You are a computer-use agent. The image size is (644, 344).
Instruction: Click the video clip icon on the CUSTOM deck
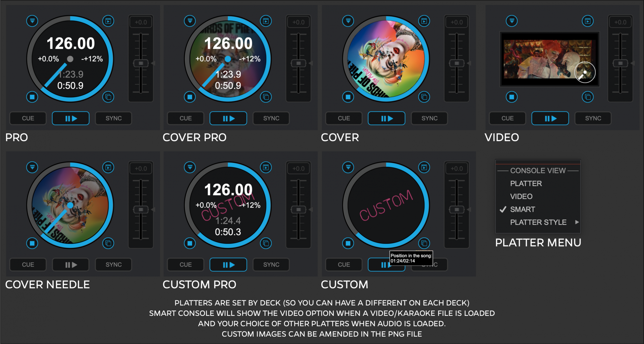tap(424, 167)
